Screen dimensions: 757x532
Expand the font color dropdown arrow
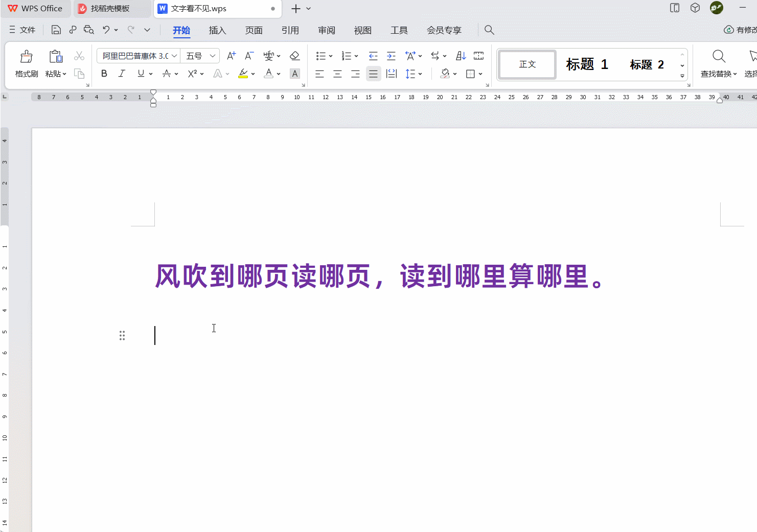coord(279,74)
